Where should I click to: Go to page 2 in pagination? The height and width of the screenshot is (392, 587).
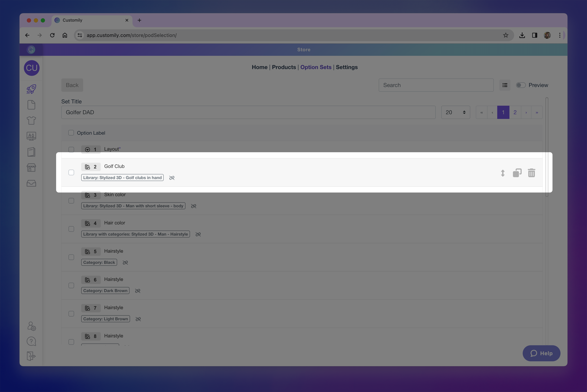(x=515, y=112)
